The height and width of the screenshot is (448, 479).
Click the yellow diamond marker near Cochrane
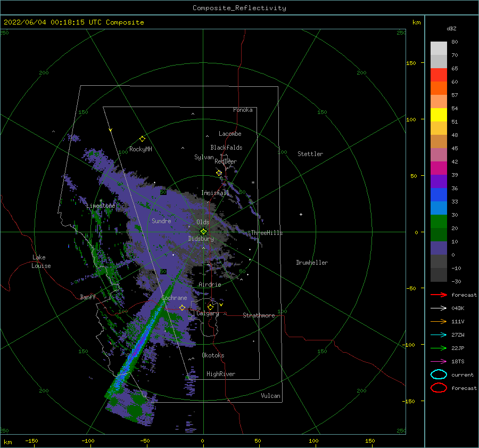(183, 307)
